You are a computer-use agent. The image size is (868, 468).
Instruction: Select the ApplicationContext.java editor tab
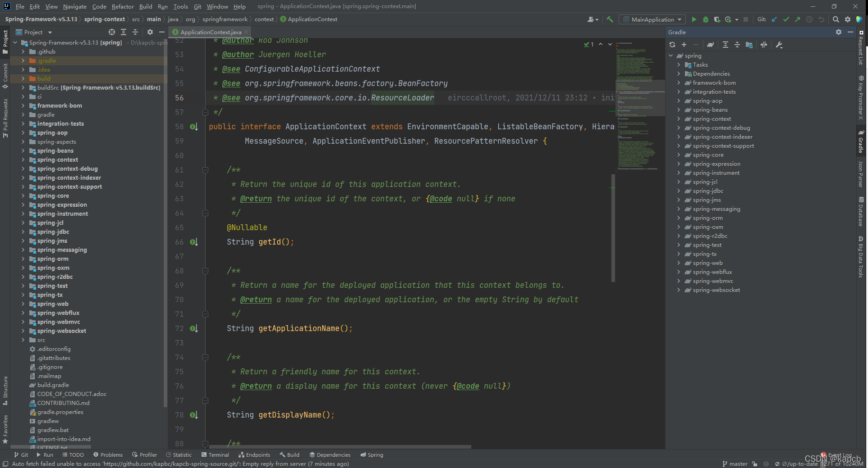211,32
